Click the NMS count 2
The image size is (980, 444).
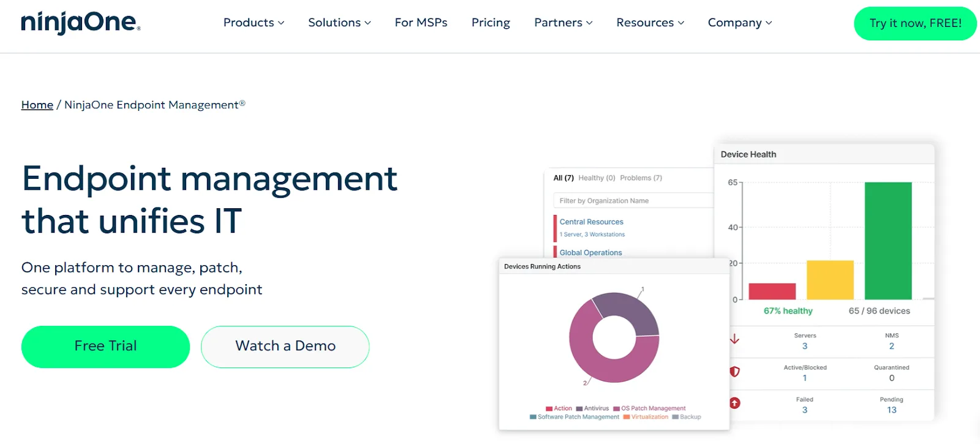pyautogui.click(x=892, y=347)
